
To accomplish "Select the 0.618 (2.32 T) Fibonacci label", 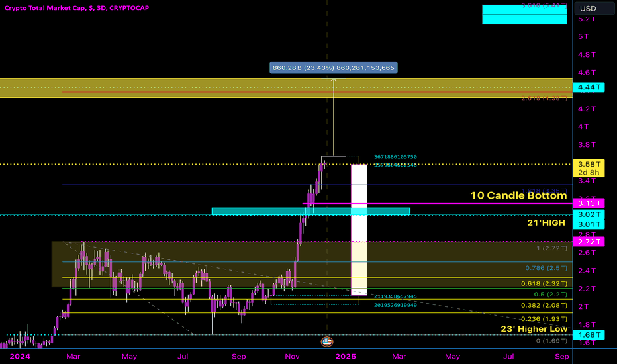I will click(544, 283).
